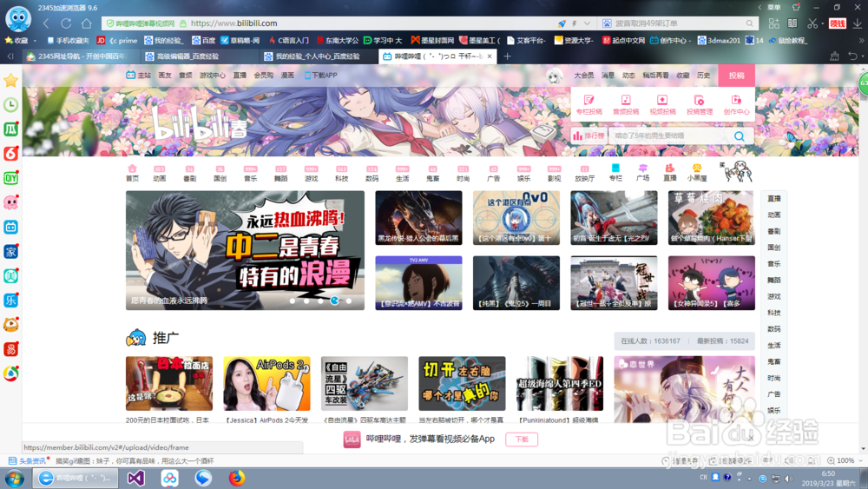868x489 pixels.
Task: Open the C语言入门 bookmark
Action: point(288,41)
